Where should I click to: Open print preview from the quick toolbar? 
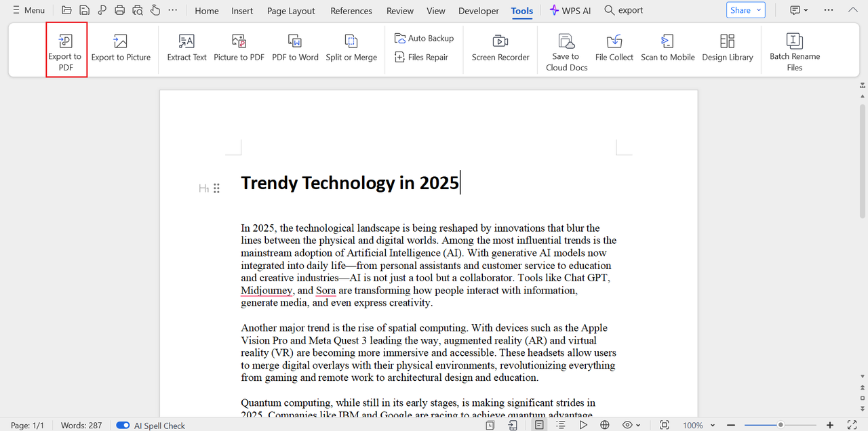[138, 10]
